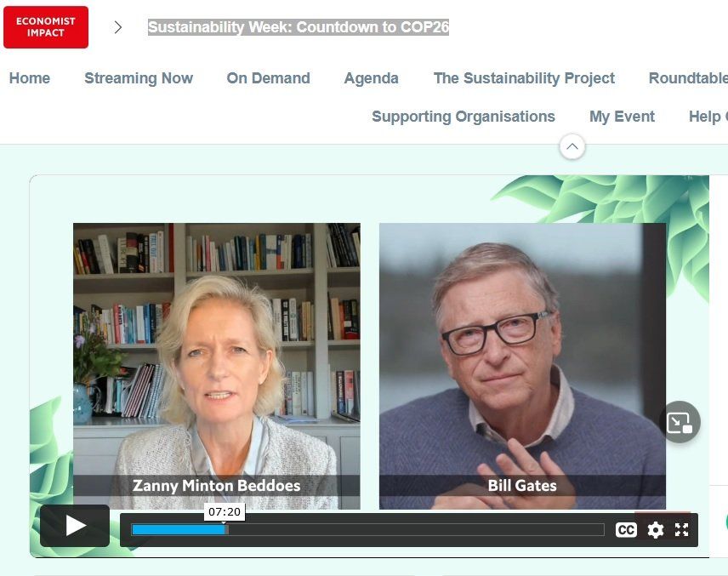Seek to the middle of the video progress bar
This screenshot has height=576, width=728.
pos(368,529)
